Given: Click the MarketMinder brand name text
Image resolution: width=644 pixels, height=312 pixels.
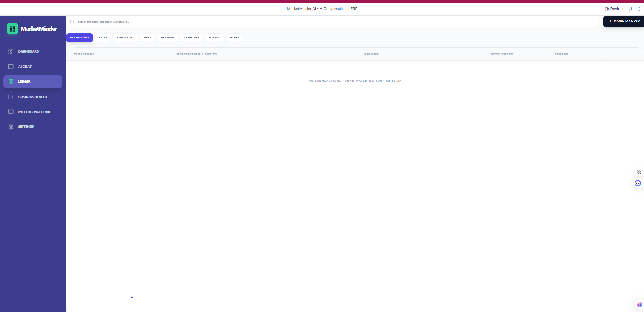Looking at the screenshot, I should pyautogui.click(x=39, y=29).
